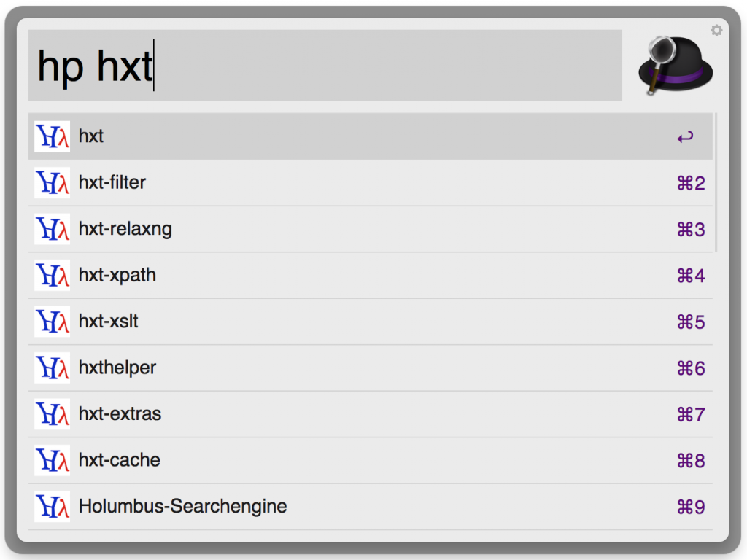747x560 pixels.
Task: Click the ⌘5 shortcut label for hxt-xslt
Action: (x=691, y=322)
